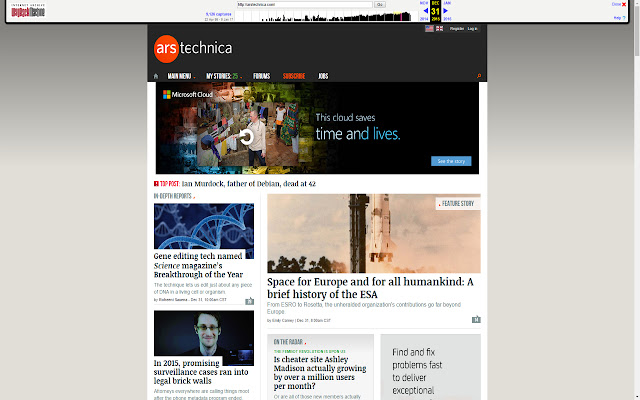
Task: Close the Wayback toolbar with red X
Action: (624, 4)
